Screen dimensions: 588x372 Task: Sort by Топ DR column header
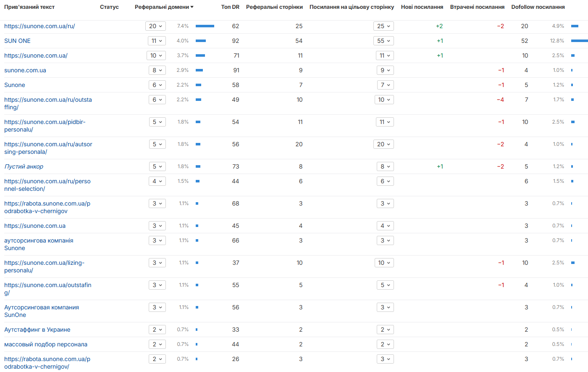pyautogui.click(x=230, y=7)
